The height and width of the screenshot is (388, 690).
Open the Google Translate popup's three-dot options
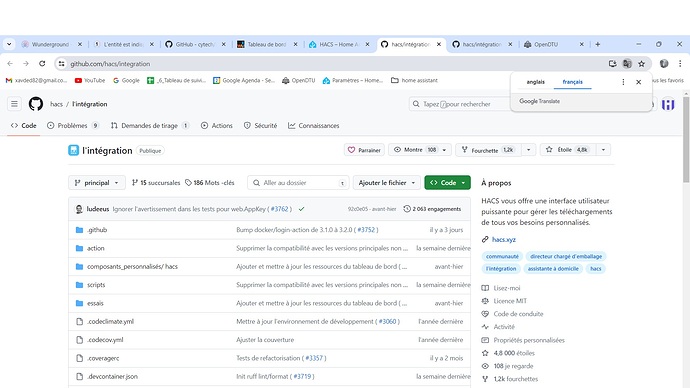point(623,82)
